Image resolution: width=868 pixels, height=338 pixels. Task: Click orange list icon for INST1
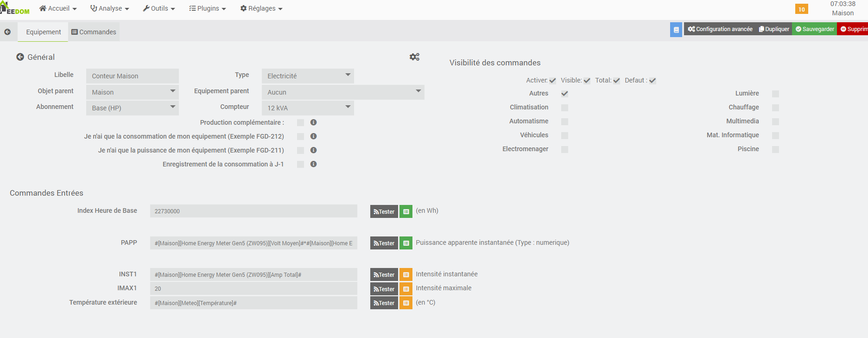click(406, 274)
